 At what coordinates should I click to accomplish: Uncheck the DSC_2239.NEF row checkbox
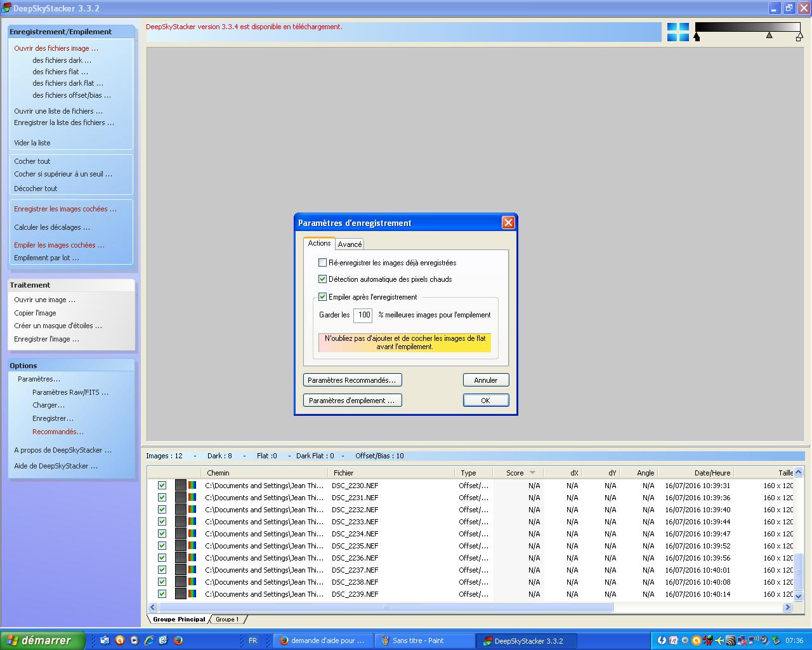pos(162,594)
